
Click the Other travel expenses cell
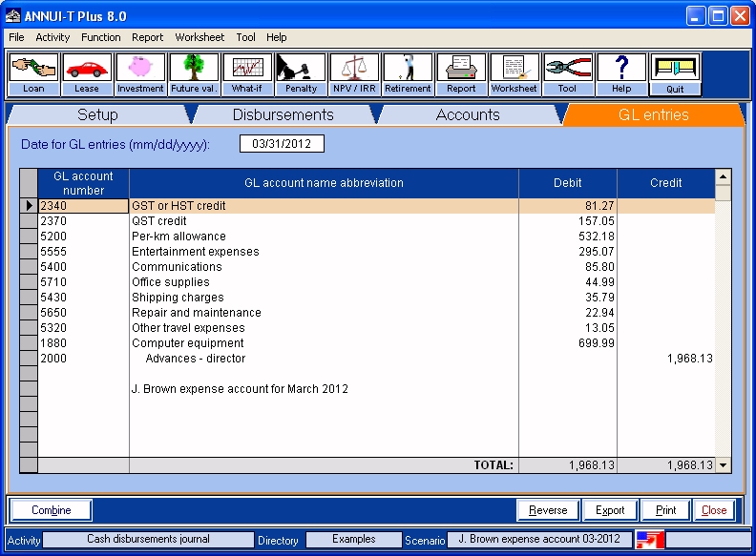[324, 328]
